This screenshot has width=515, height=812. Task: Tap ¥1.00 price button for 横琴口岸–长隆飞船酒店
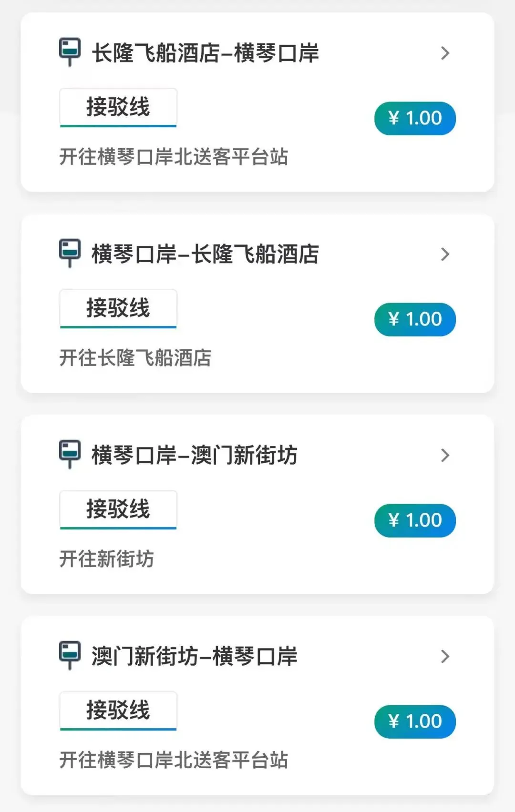click(x=415, y=319)
